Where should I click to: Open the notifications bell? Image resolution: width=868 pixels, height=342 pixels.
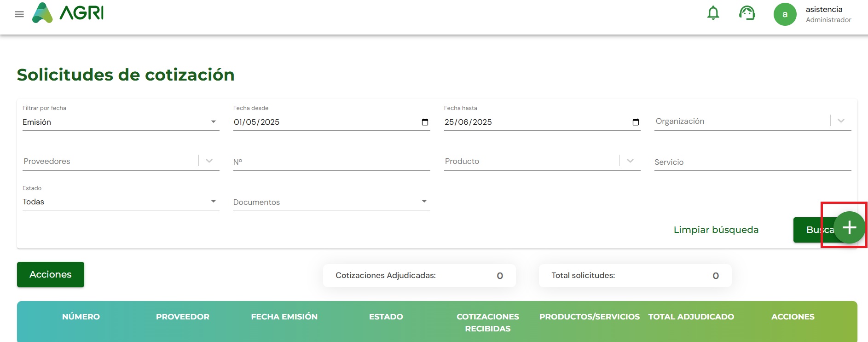[x=713, y=13]
